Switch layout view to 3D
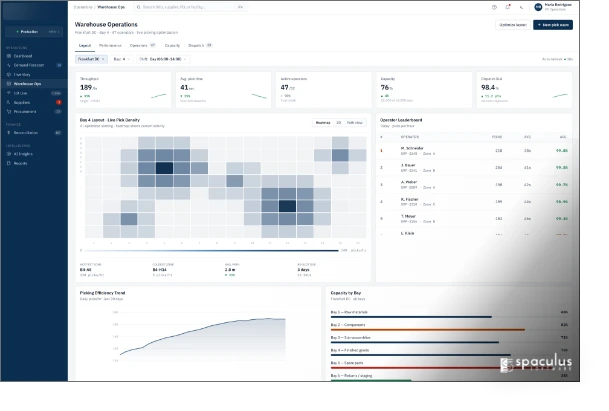Viewport: 609px width, 411px height. 338,123
